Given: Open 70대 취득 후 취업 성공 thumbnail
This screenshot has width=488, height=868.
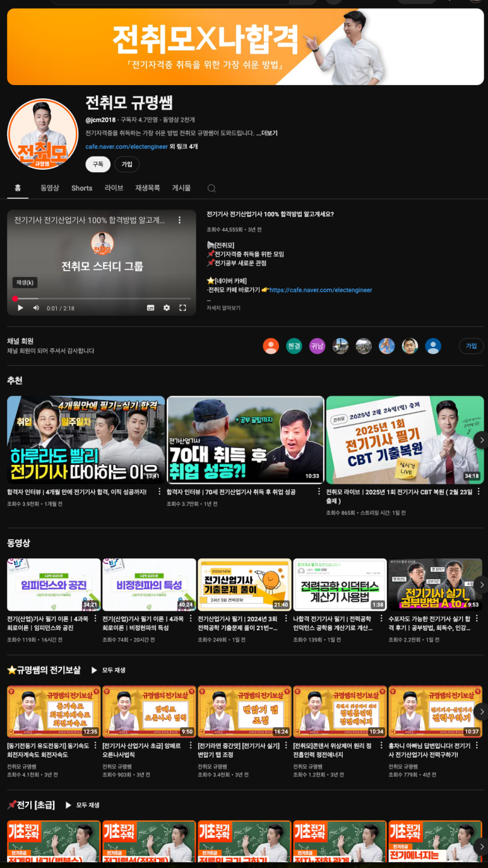Looking at the screenshot, I should click(x=246, y=440).
